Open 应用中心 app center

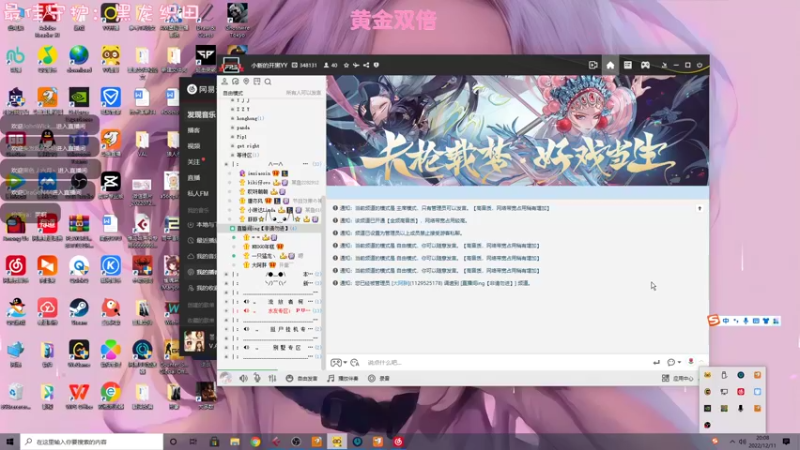pyautogui.click(x=678, y=378)
